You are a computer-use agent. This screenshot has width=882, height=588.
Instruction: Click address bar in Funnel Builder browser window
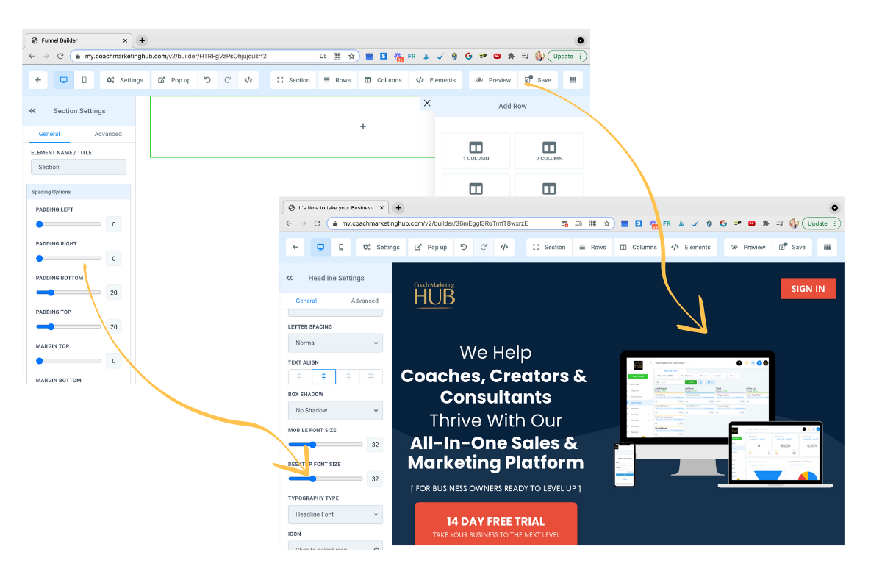[x=214, y=56]
